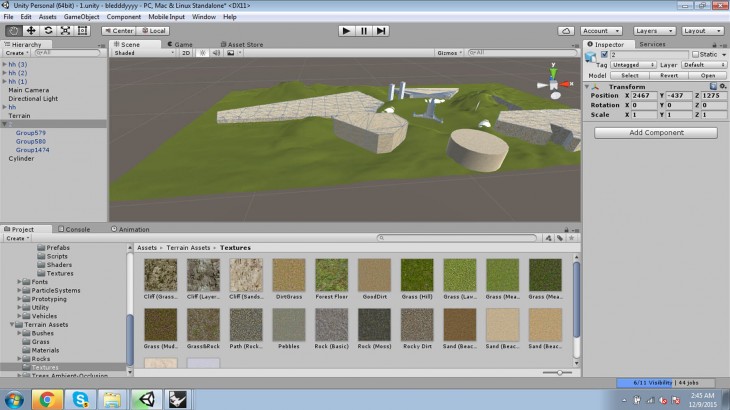Expand the hh (3) hierarchy item

pos(4,64)
